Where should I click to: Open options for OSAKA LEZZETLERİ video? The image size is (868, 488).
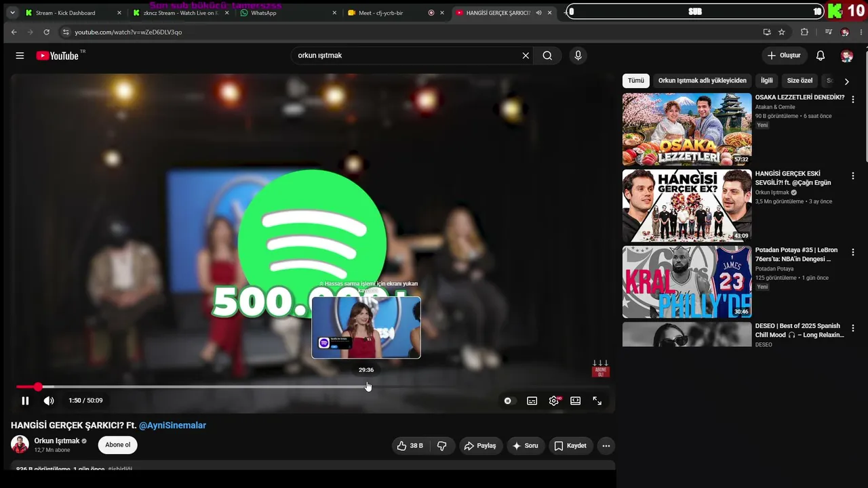coord(853,99)
